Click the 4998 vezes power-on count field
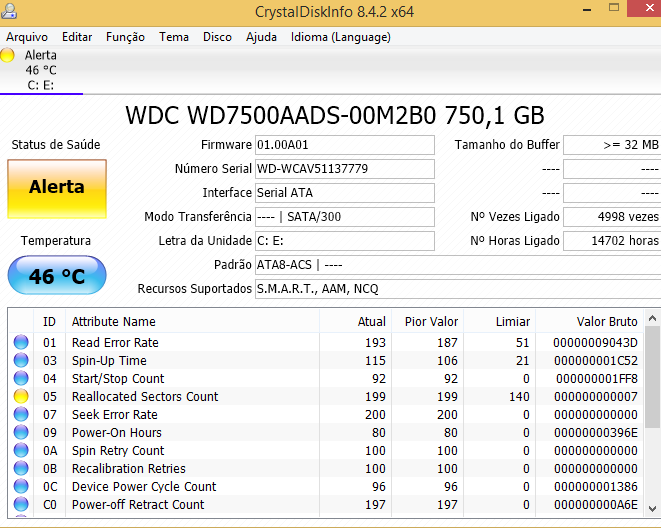661x528 pixels. 612,217
